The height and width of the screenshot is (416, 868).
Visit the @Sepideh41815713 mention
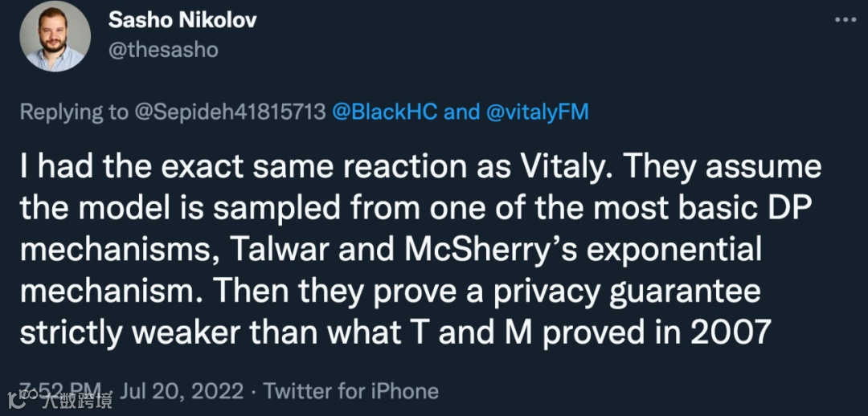(x=229, y=112)
